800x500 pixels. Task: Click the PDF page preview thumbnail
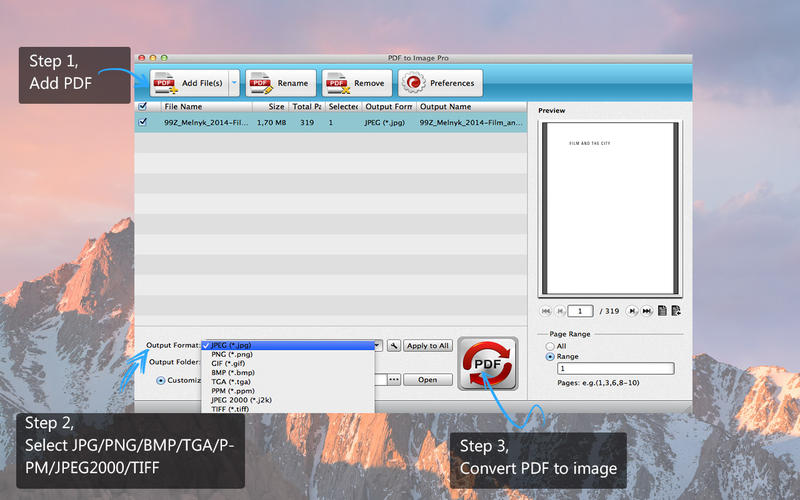(x=610, y=208)
